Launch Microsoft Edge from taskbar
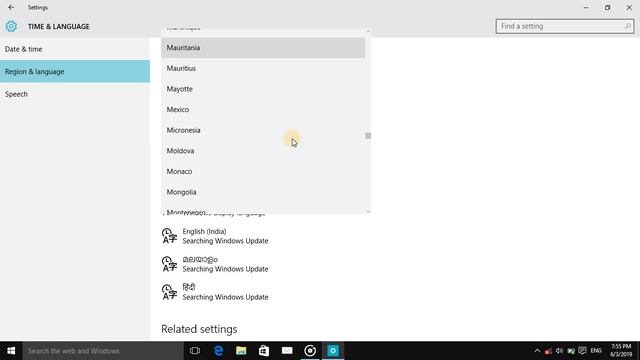 click(218, 351)
